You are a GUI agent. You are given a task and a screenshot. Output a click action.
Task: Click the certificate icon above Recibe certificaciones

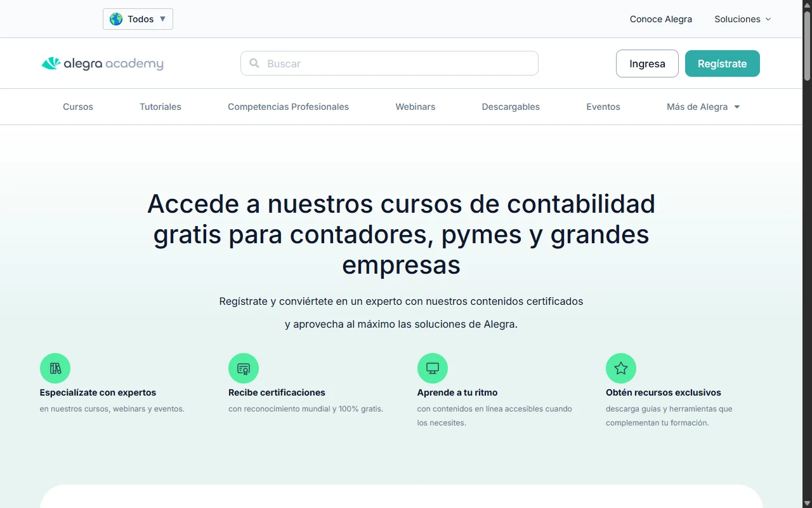(x=244, y=368)
